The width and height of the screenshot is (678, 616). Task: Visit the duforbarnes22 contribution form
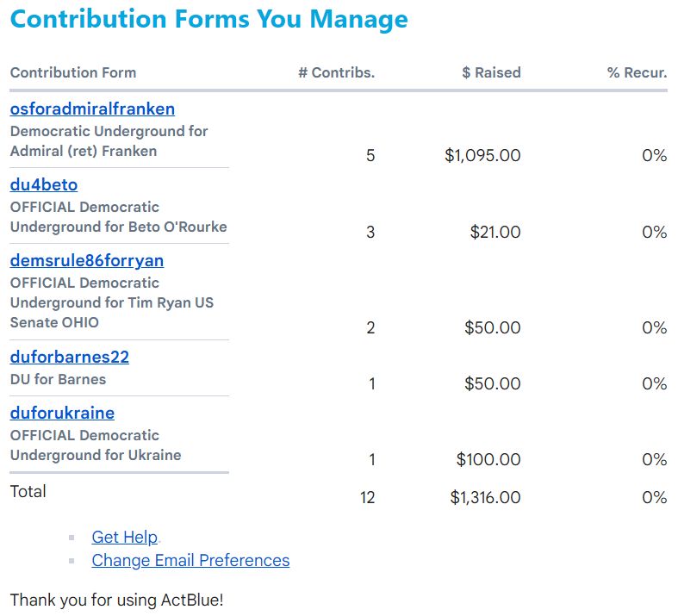(70, 358)
